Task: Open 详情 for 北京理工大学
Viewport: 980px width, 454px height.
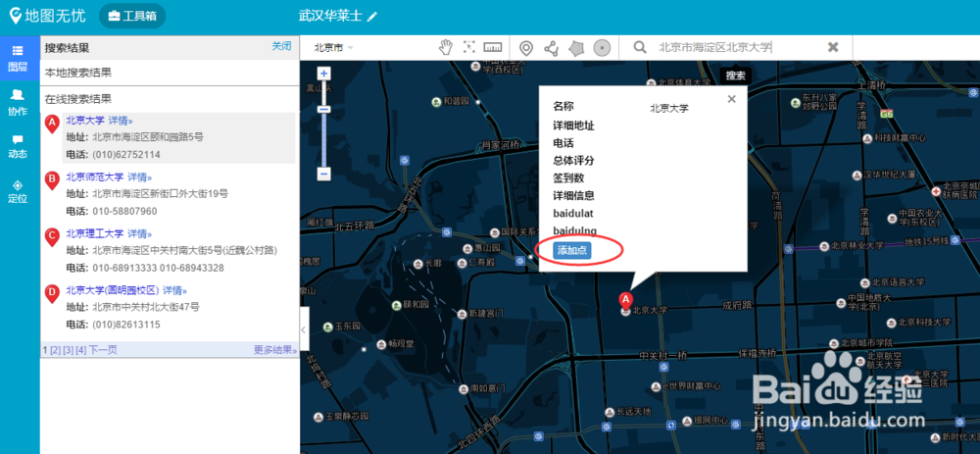Action: tap(140, 233)
